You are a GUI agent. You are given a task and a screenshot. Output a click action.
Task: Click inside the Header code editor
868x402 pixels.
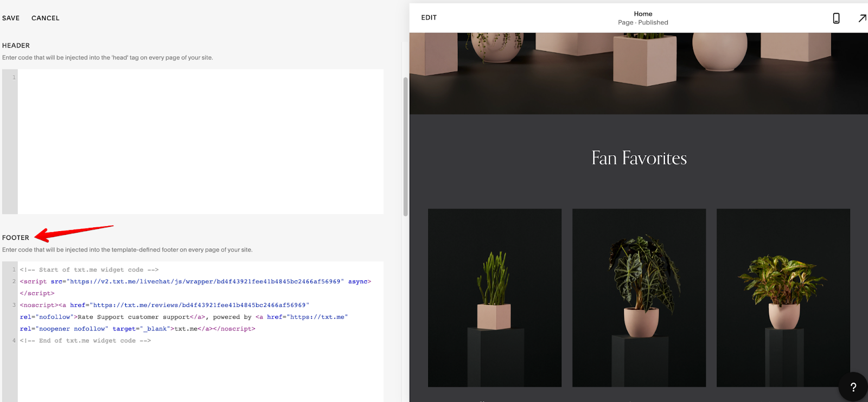(x=201, y=141)
